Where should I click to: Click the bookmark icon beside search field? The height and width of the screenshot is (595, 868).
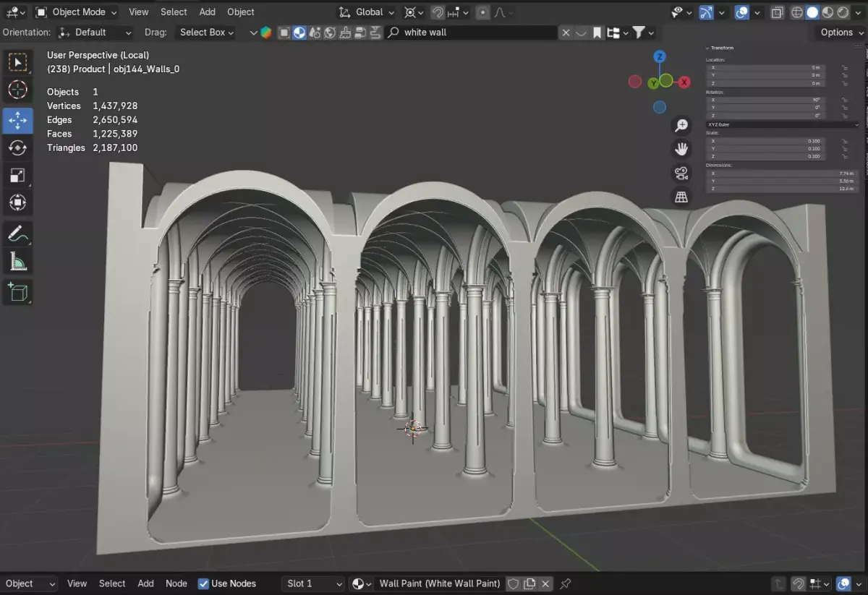coord(597,33)
